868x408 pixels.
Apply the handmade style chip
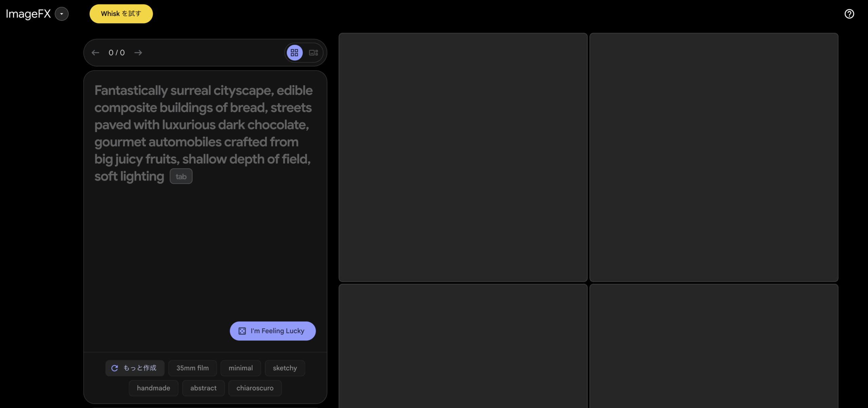[x=153, y=388]
